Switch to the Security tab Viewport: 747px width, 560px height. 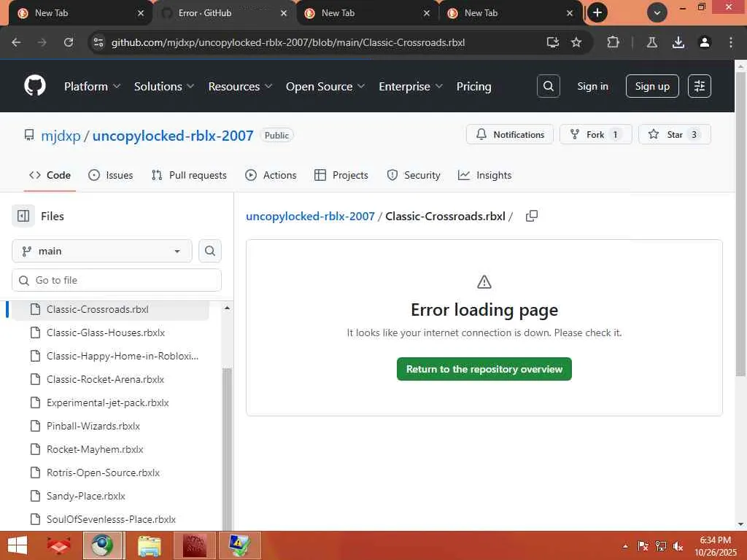point(414,175)
